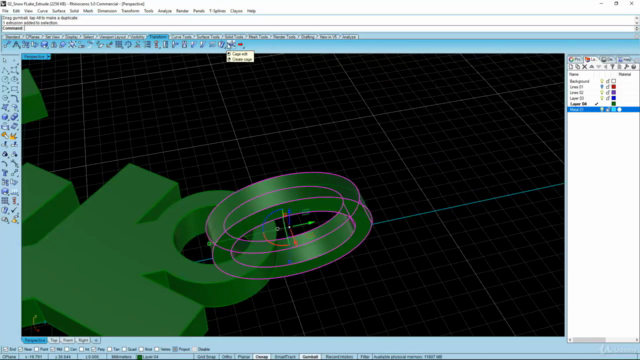Change red color swatch of Lines 01
This screenshot has width=640, height=360.
point(613,87)
